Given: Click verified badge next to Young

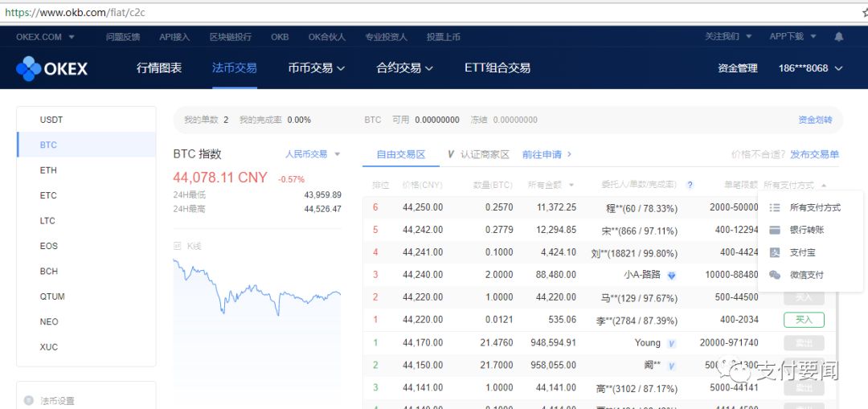Looking at the screenshot, I should tap(671, 343).
